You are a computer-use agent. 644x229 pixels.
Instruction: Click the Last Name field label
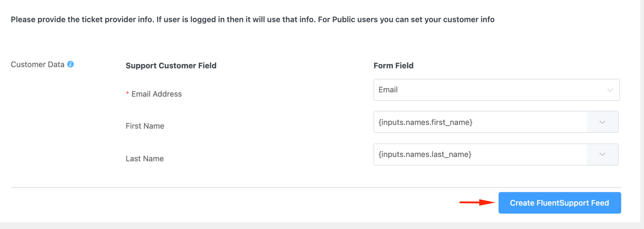(x=144, y=158)
